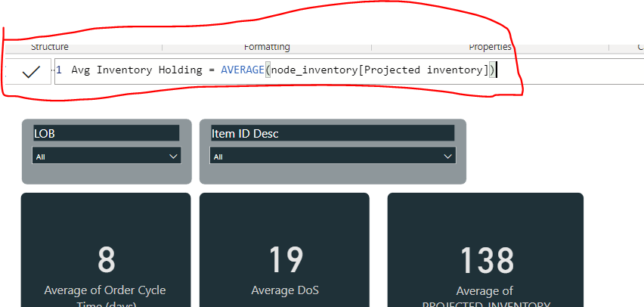644x307 pixels.
Task: Open the Item ID Desc slicer dropdown
Action: 333,157
